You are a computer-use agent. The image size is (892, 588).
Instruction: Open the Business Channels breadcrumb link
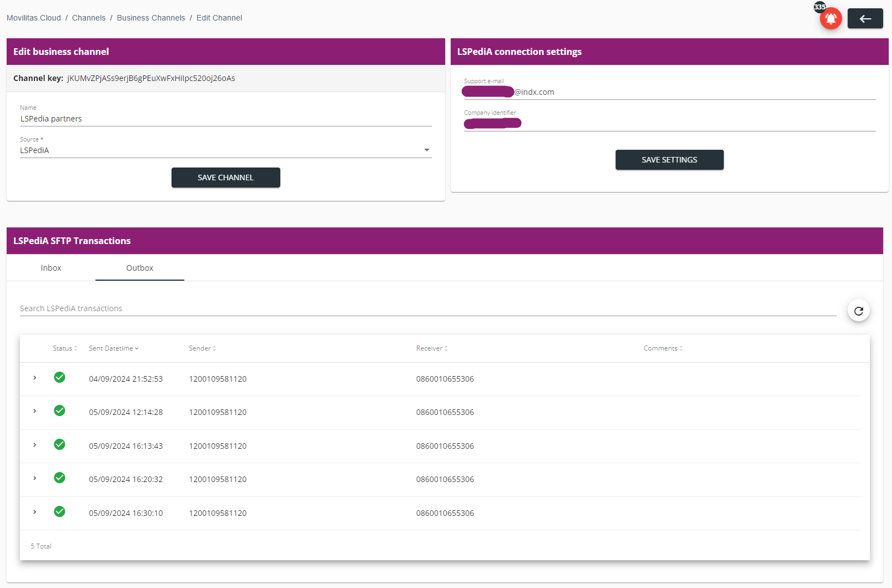click(x=151, y=18)
